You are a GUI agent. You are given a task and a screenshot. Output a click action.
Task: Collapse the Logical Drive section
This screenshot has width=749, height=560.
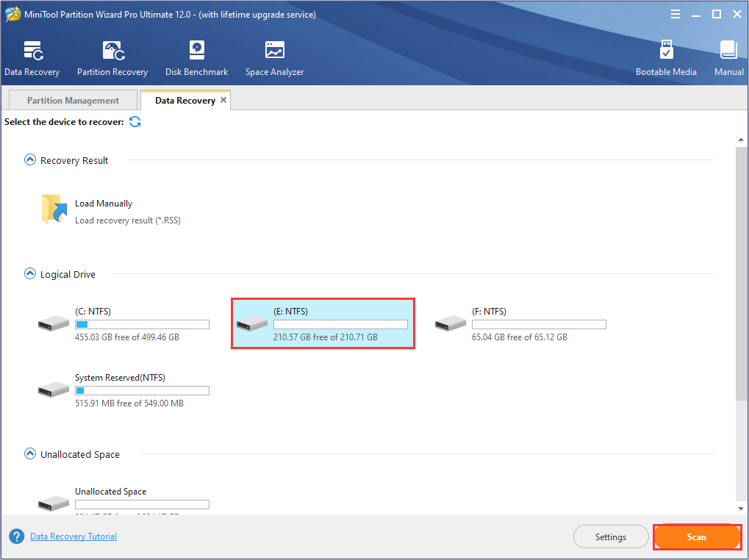(29, 274)
